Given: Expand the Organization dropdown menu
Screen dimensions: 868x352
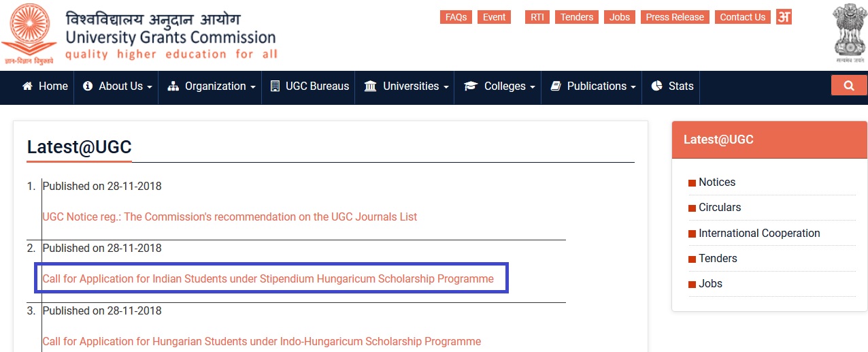Looking at the screenshot, I should click(211, 86).
